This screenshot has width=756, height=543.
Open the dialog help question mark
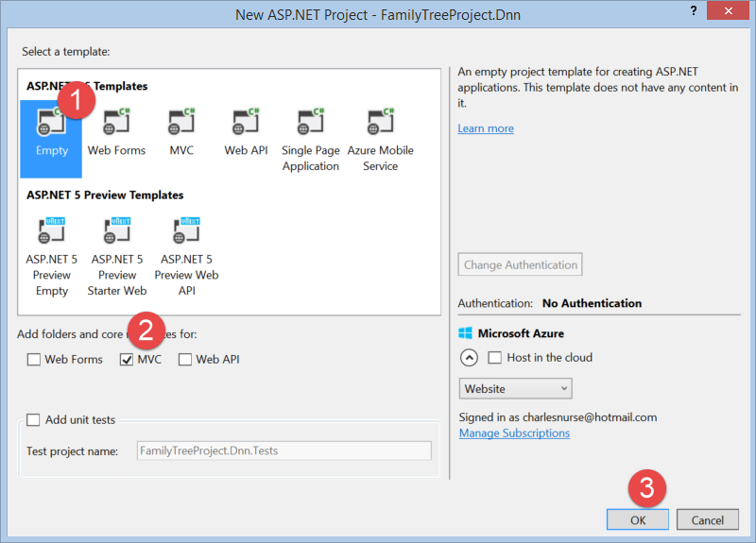click(x=694, y=10)
